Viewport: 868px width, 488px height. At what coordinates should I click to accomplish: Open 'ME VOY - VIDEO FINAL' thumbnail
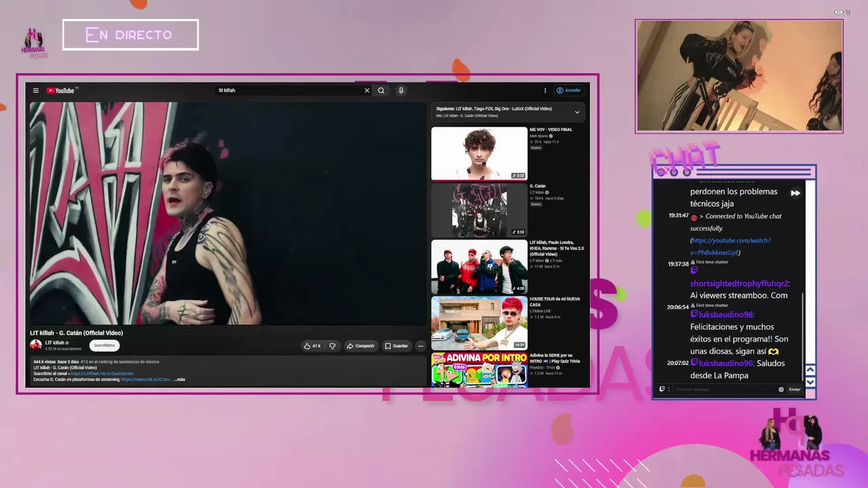tap(479, 153)
